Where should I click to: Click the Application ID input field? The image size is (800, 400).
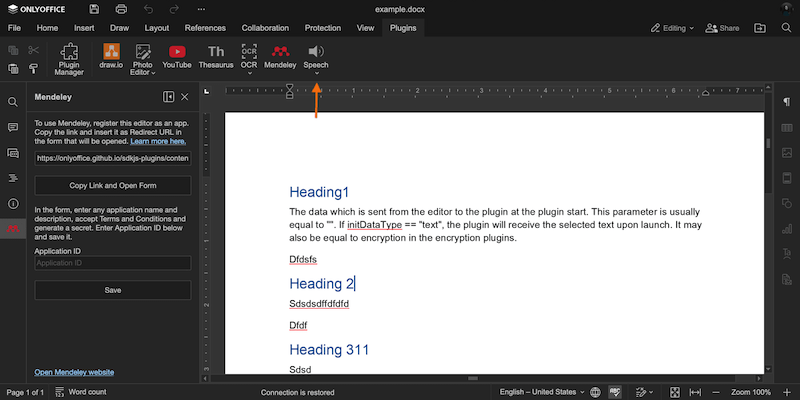(112, 263)
